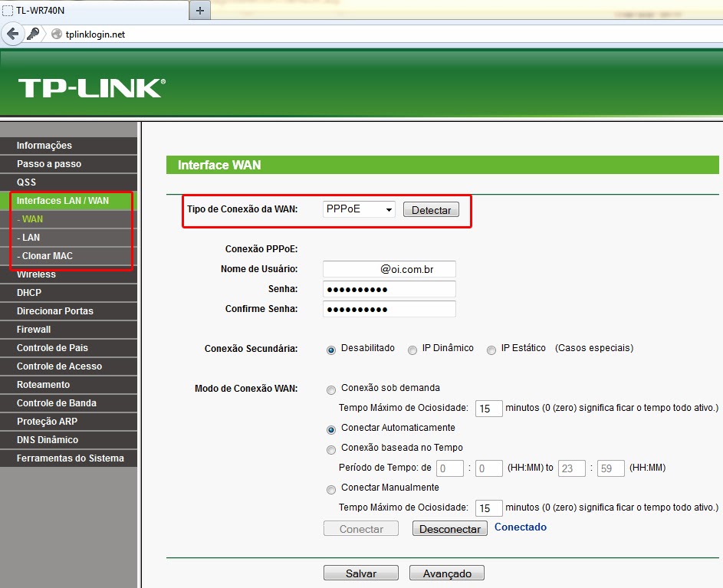
Task: Select Conectar Manualmente connection mode
Action: click(x=331, y=489)
